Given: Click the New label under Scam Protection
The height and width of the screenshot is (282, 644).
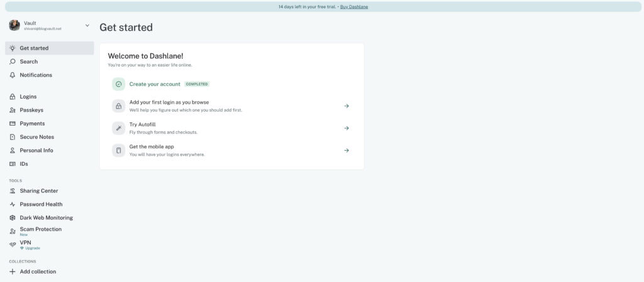Looking at the screenshot, I should point(23,235).
